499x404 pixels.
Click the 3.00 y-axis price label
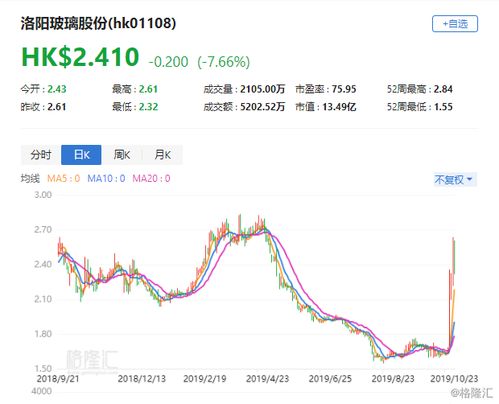tap(43, 195)
